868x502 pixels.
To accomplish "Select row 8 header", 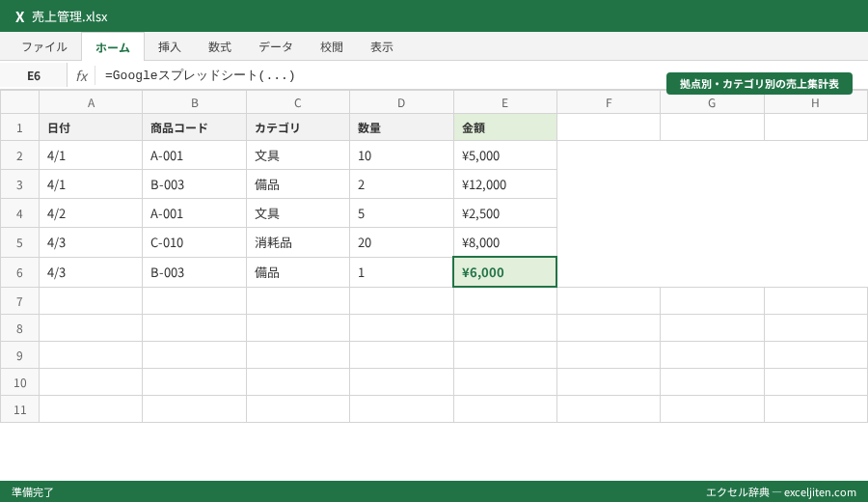I will [20, 328].
